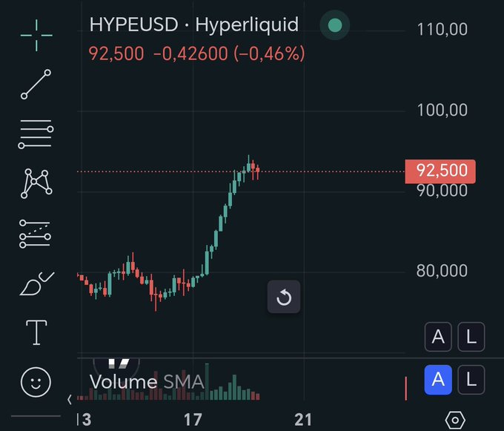Toggle log scale L on volume pane
Image resolution: width=504 pixels, height=431 pixels.
[471, 380]
